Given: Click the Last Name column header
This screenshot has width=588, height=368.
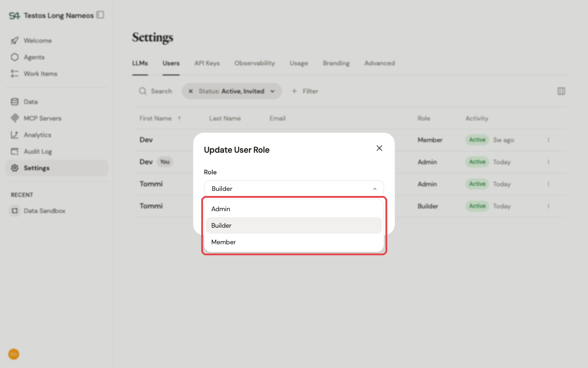Looking at the screenshot, I should (225, 118).
